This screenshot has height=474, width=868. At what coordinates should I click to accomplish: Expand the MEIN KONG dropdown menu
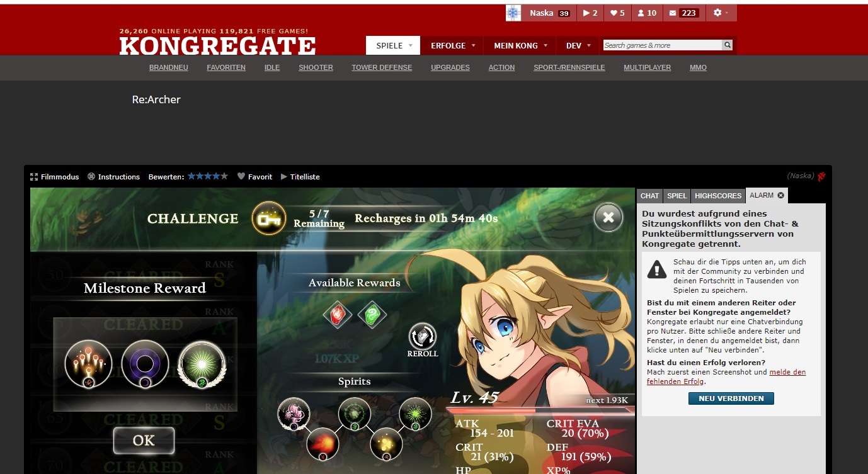520,45
